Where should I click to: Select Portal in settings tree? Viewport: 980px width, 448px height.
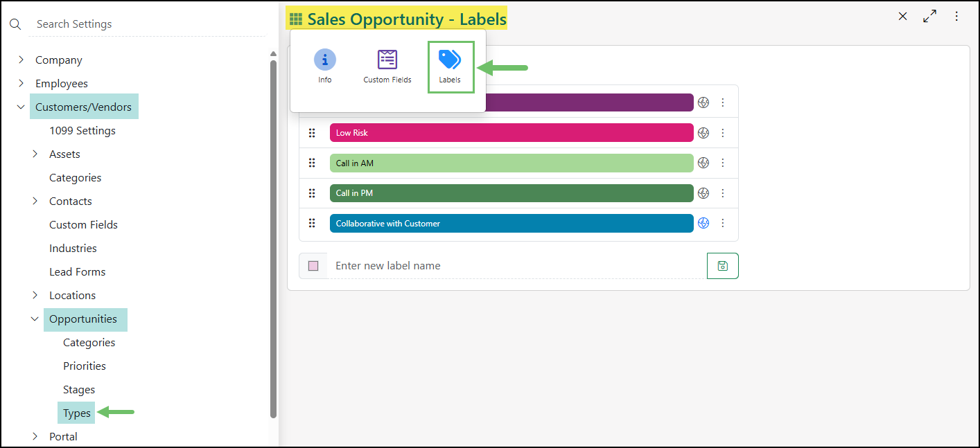(x=63, y=437)
